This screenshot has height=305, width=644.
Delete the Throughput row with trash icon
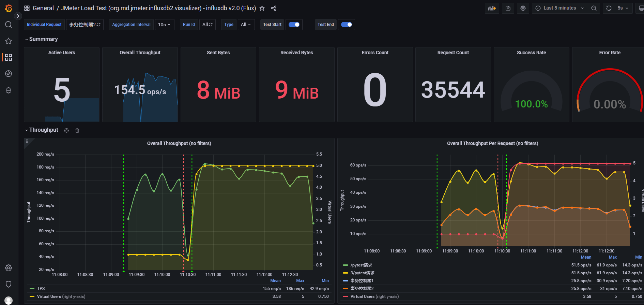pyautogui.click(x=77, y=130)
